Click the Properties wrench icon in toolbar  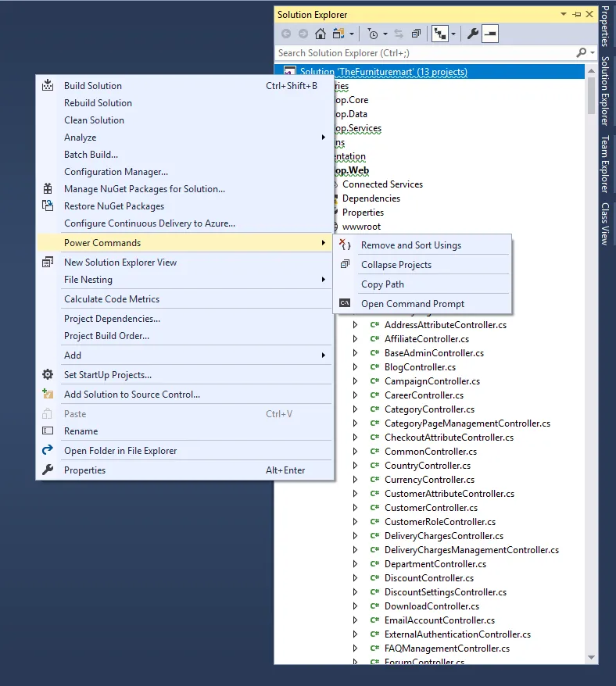(472, 34)
